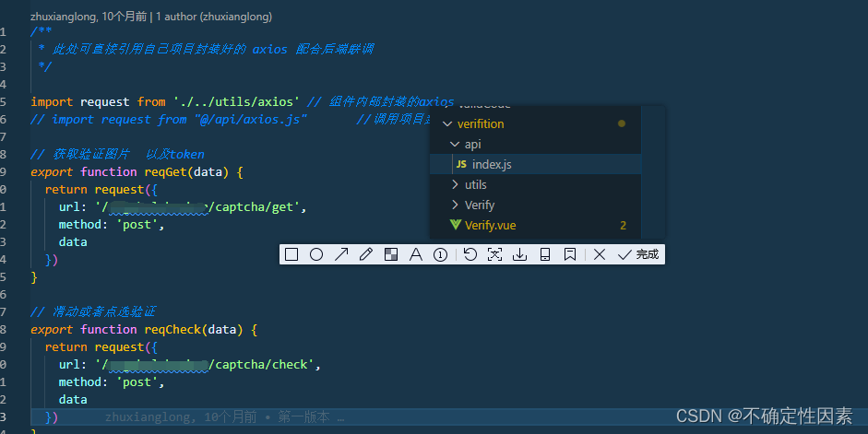Send the screenshot to phone
This screenshot has width=868, height=434.
[545, 254]
